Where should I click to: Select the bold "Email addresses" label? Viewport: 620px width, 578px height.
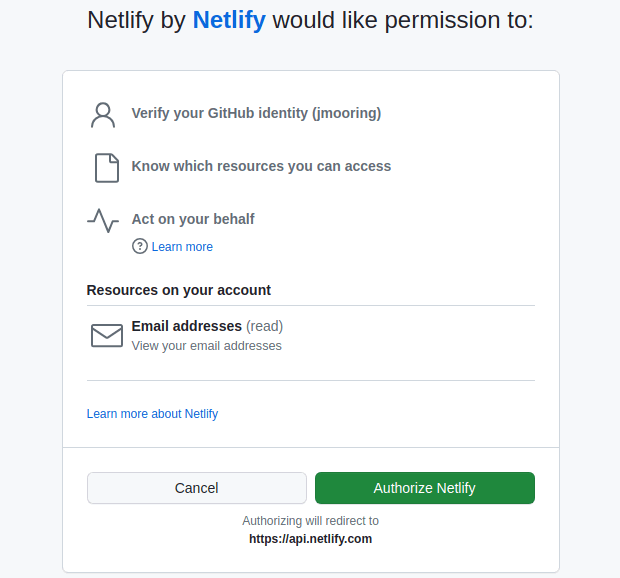187,326
